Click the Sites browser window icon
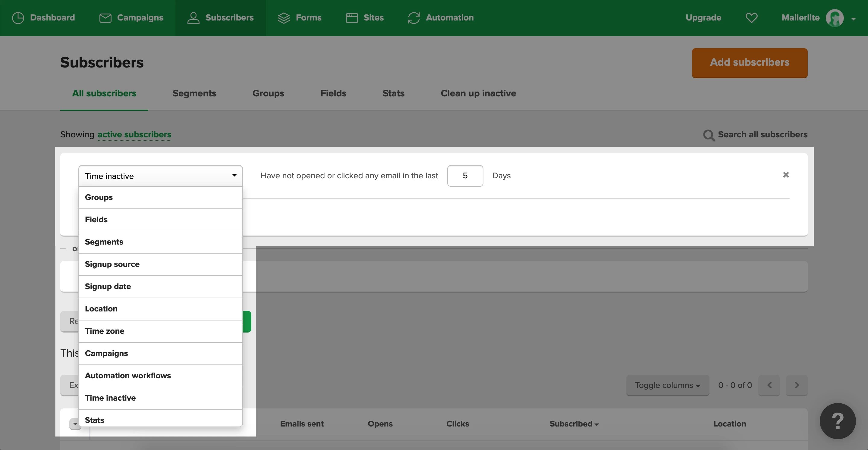Image resolution: width=868 pixels, height=450 pixels. (352, 18)
